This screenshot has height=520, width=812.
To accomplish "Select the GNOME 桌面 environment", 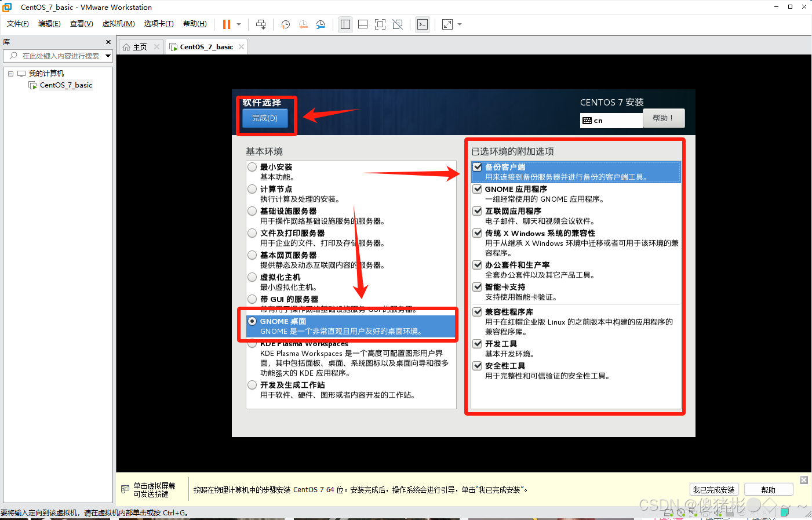I will click(252, 321).
